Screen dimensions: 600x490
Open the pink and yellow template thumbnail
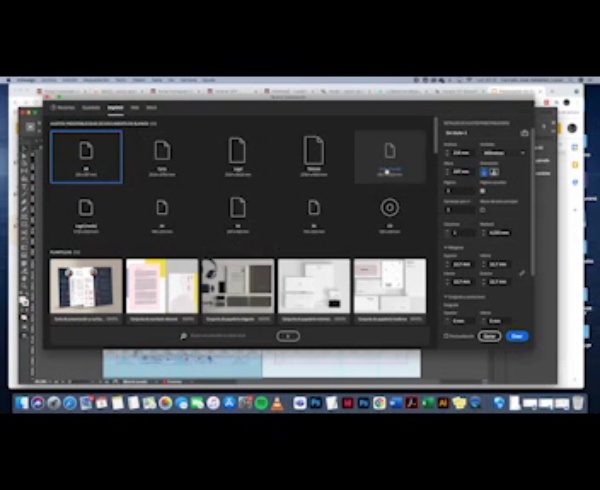tap(162, 286)
